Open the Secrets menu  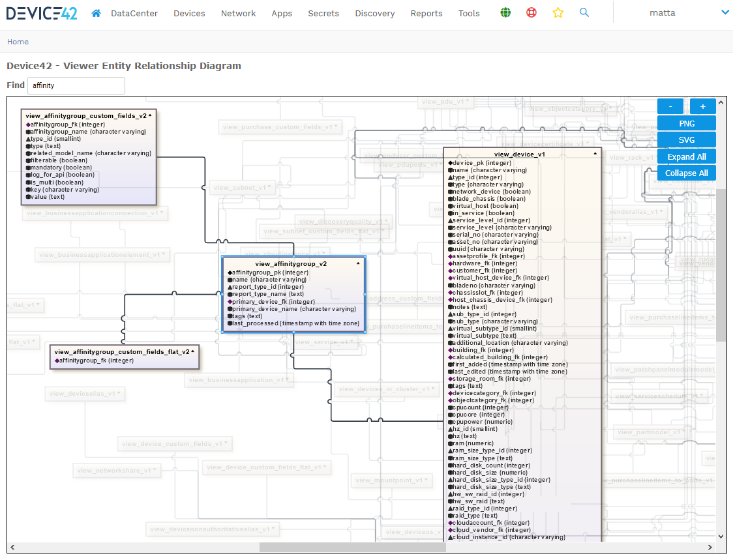pyautogui.click(x=323, y=14)
